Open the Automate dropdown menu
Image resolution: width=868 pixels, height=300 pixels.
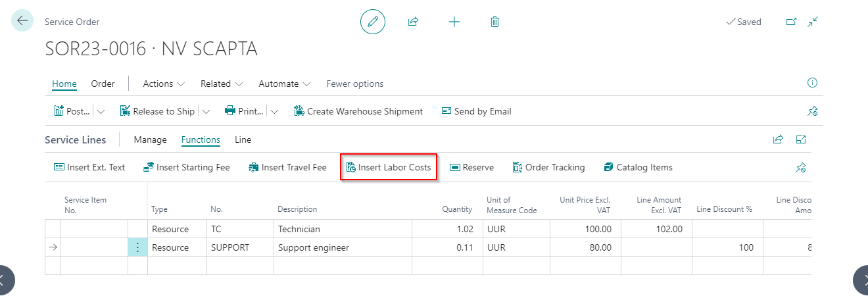click(x=285, y=84)
